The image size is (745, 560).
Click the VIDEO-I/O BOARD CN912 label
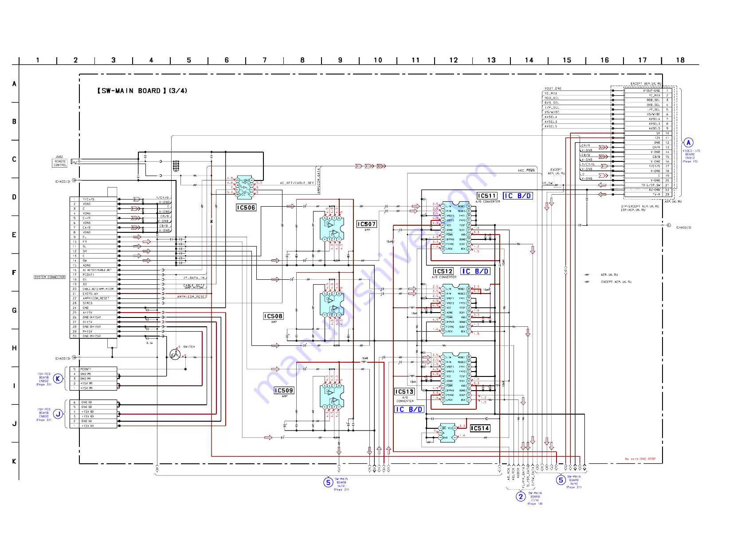pos(691,156)
